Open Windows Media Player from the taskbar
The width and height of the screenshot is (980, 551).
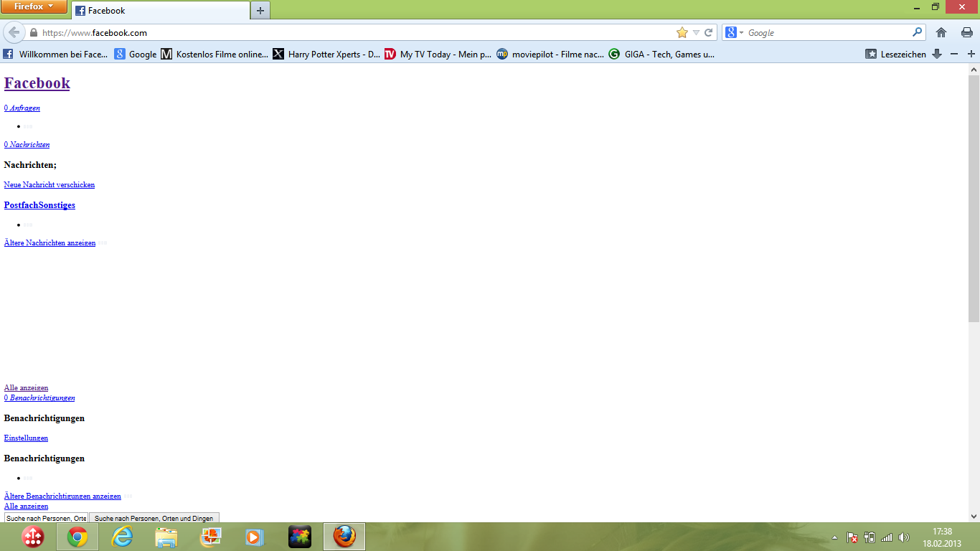pos(255,537)
